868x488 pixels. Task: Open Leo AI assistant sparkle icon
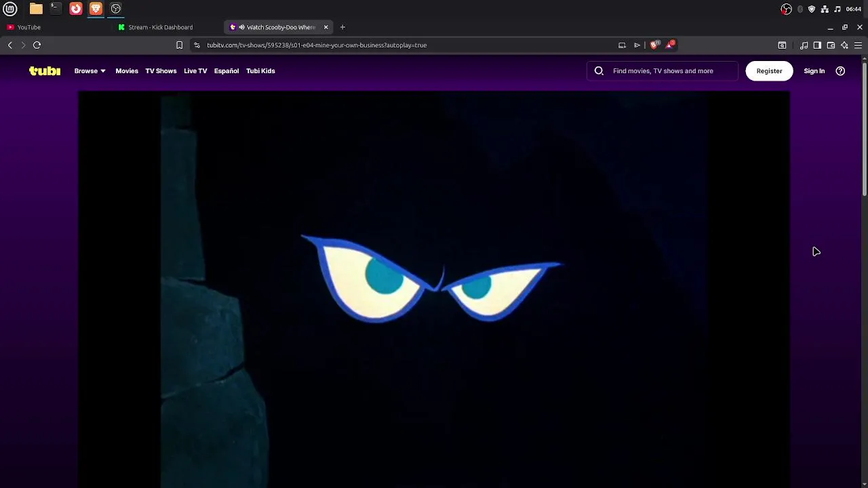click(x=844, y=45)
